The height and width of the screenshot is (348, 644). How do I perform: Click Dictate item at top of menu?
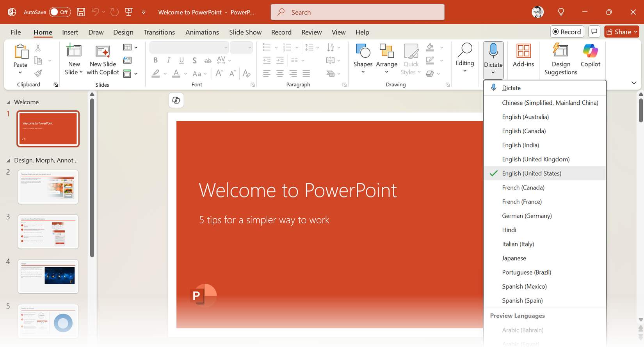tap(545, 88)
